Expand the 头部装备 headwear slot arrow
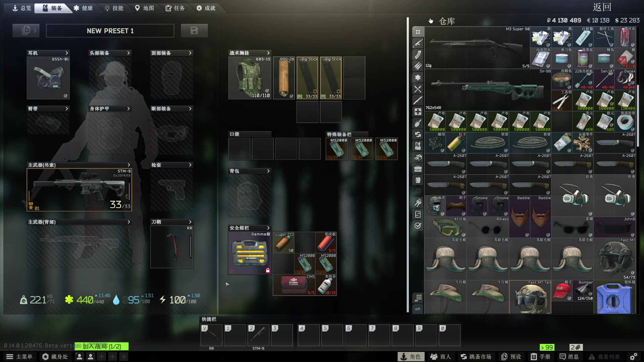Viewport: 644px width, 362px height. click(128, 53)
